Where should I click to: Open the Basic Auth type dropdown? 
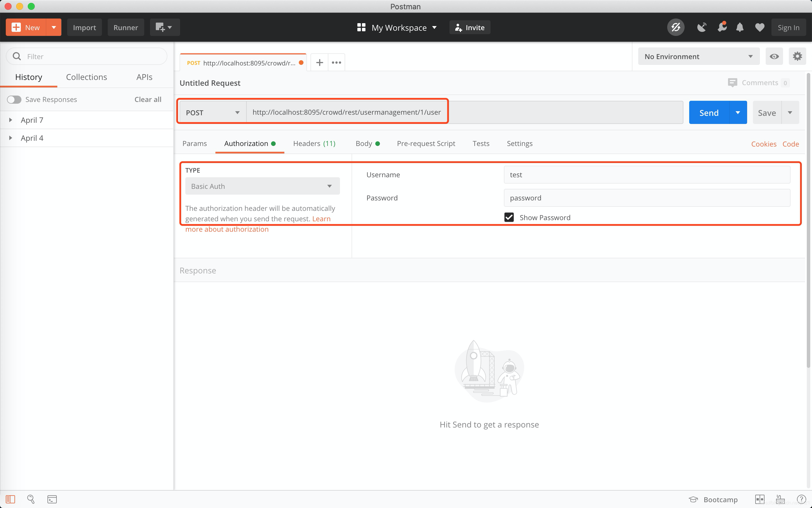(x=262, y=186)
